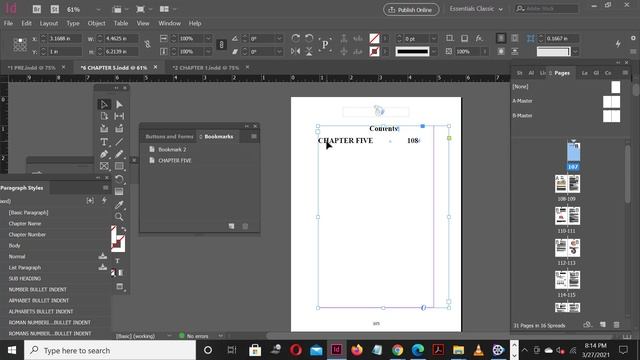Image resolution: width=640 pixels, height=360 pixels.
Task: Expand the stroke style dropdown
Action: [x=434, y=51]
